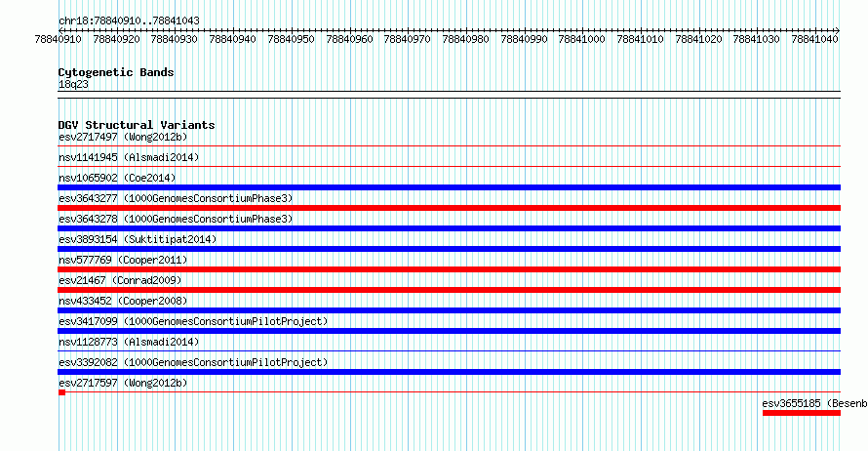
Task: Click ruler position 78840980
Action: (x=465, y=39)
